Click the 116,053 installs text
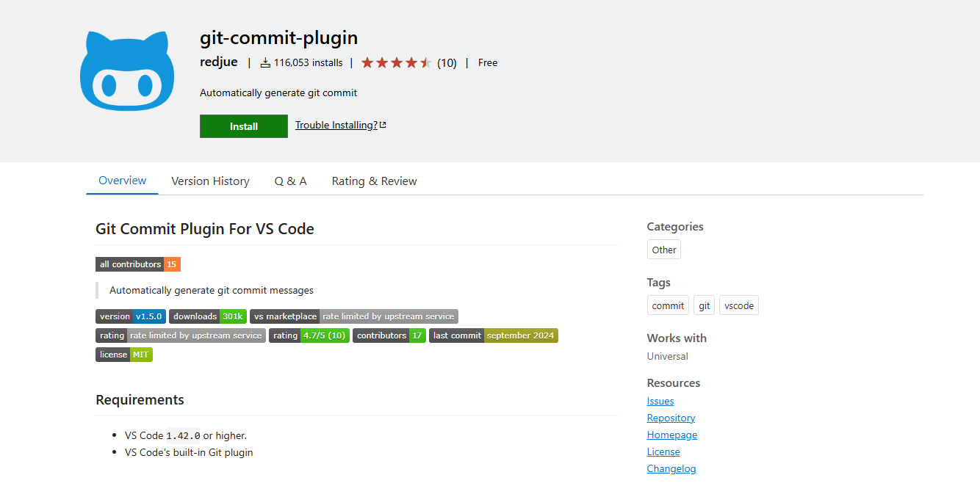980x486 pixels. 309,63
